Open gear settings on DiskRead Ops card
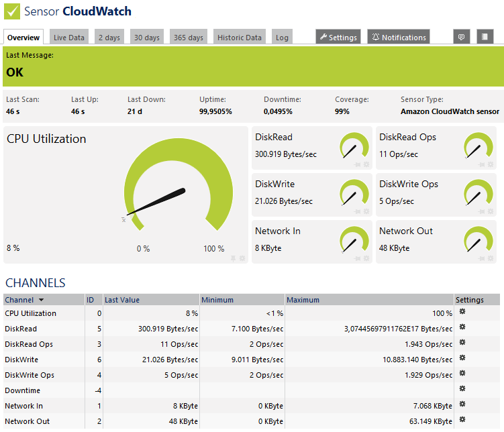Image resolution: width=504 pixels, height=432 pixels. [x=491, y=164]
